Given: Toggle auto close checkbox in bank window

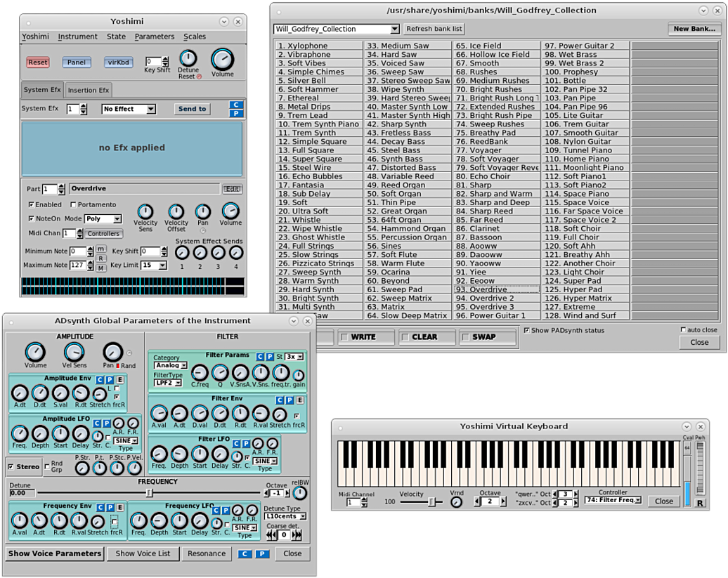Looking at the screenshot, I should pyautogui.click(x=683, y=330).
